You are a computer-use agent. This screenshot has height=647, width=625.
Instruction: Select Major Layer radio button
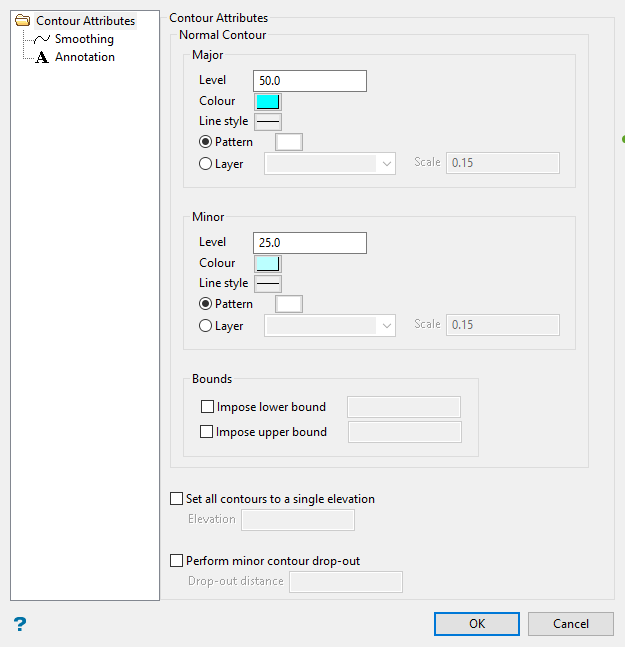coord(205,164)
